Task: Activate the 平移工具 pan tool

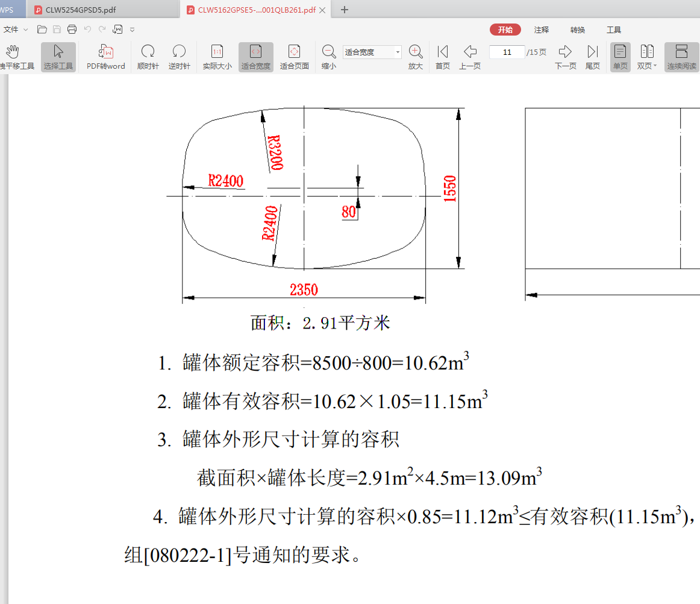Action: (12, 56)
